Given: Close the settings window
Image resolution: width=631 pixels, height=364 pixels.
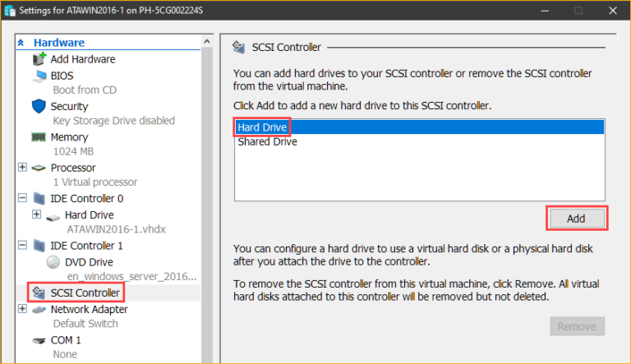Looking at the screenshot, I should [x=612, y=11].
